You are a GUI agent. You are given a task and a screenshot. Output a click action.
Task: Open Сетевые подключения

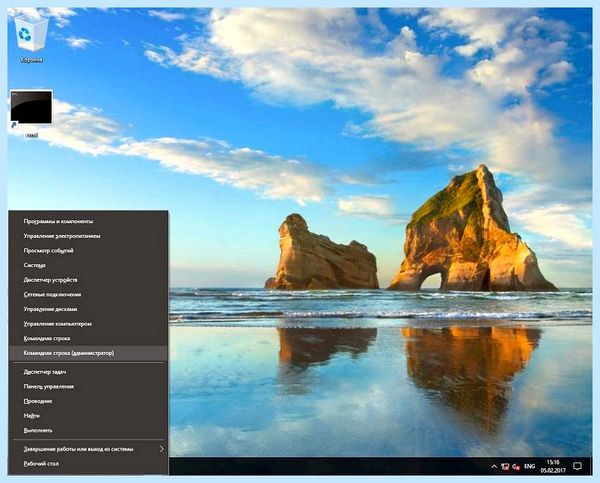point(88,294)
